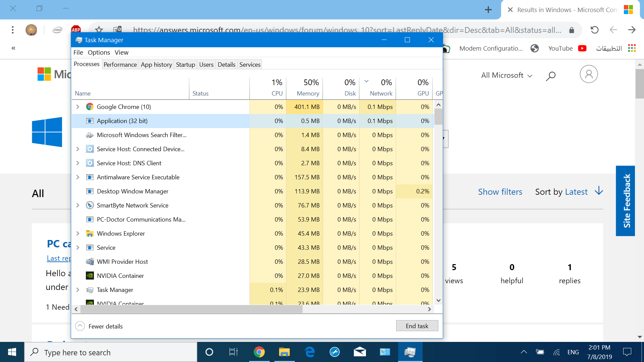Open Task View in the taskbar

[x=233, y=352]
